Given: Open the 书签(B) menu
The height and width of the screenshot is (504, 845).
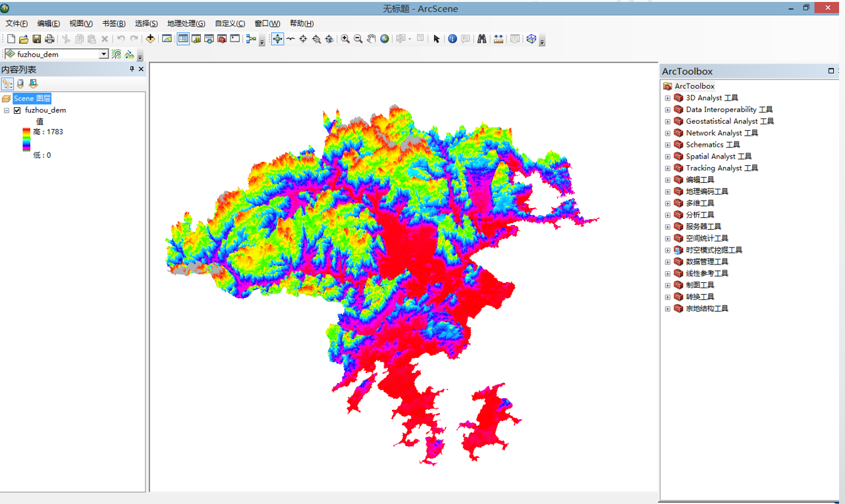Looking at the screenshot, I should point(113,23).
